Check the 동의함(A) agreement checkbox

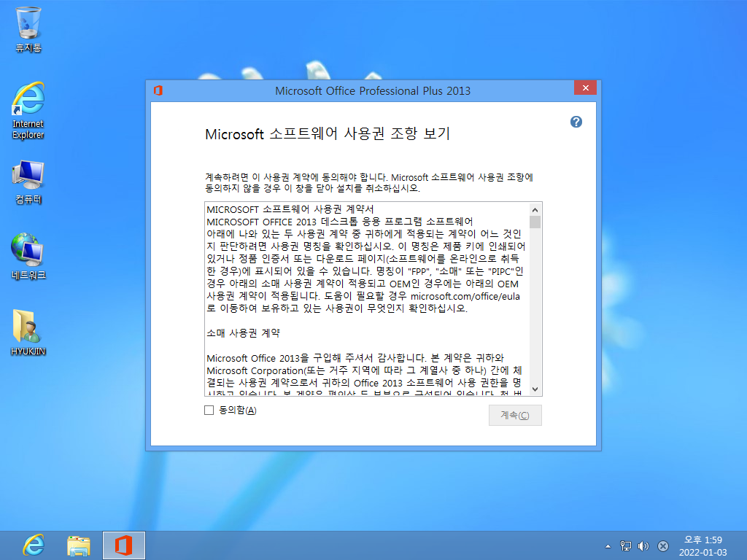pyautogui.click(x=209, y=410)
